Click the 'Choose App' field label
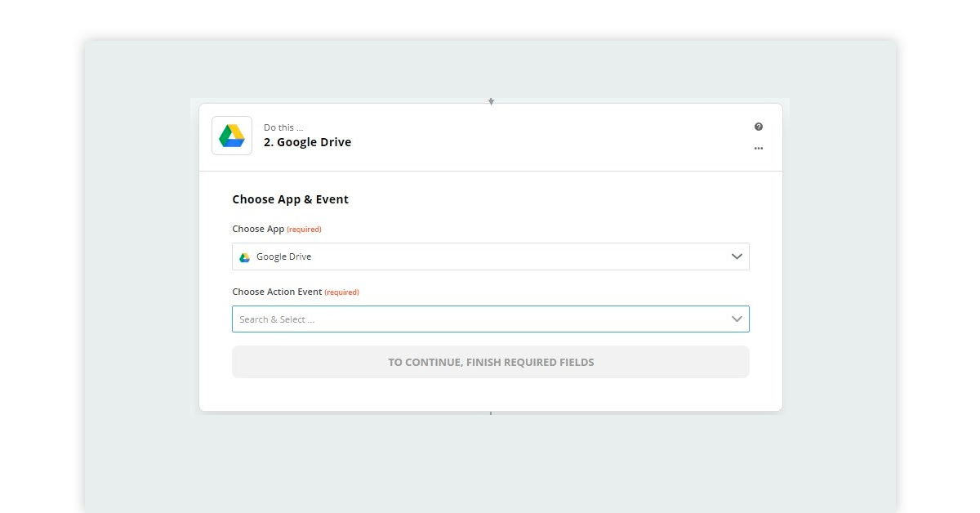 [x=258, y=229]
